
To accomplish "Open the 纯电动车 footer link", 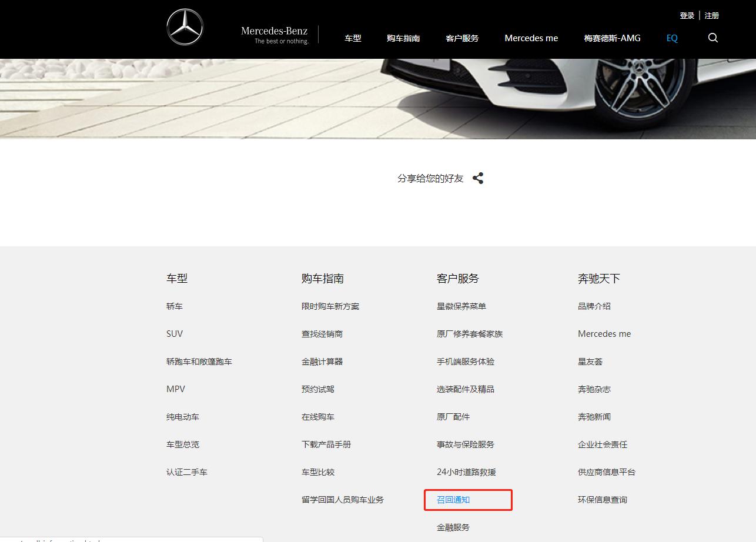I will [x=183, y=417].
